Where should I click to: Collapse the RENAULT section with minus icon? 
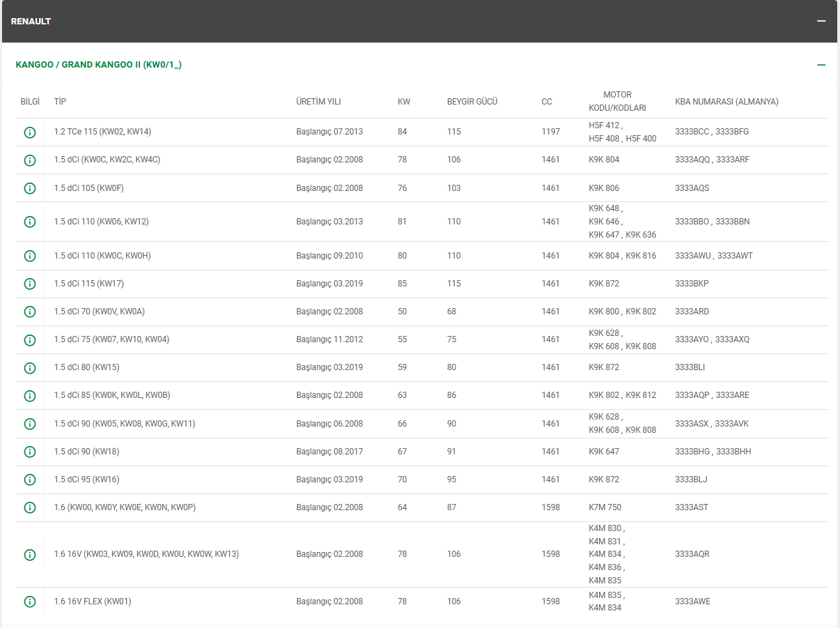point(822,21)
